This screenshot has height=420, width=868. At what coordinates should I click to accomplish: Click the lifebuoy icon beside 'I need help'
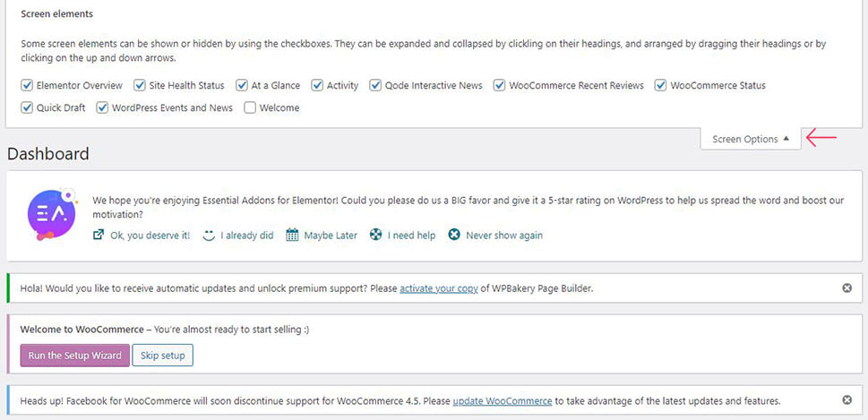(376, 235)
